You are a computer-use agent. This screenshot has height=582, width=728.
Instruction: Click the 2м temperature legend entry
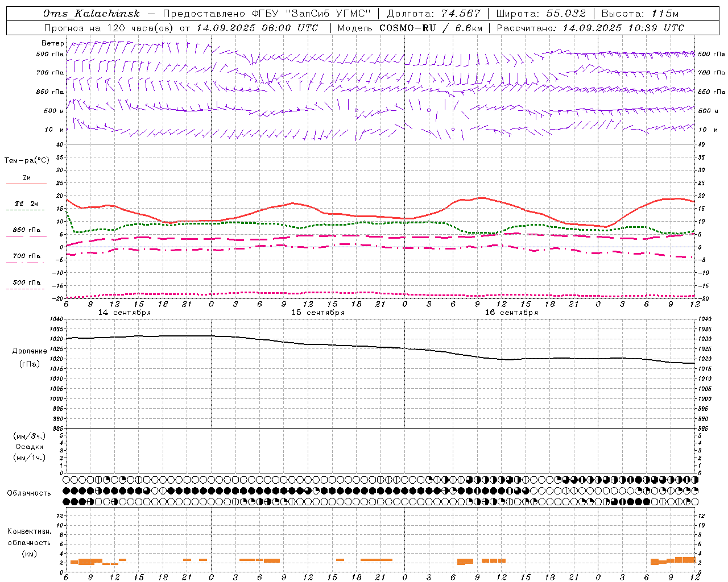[27, 178]
